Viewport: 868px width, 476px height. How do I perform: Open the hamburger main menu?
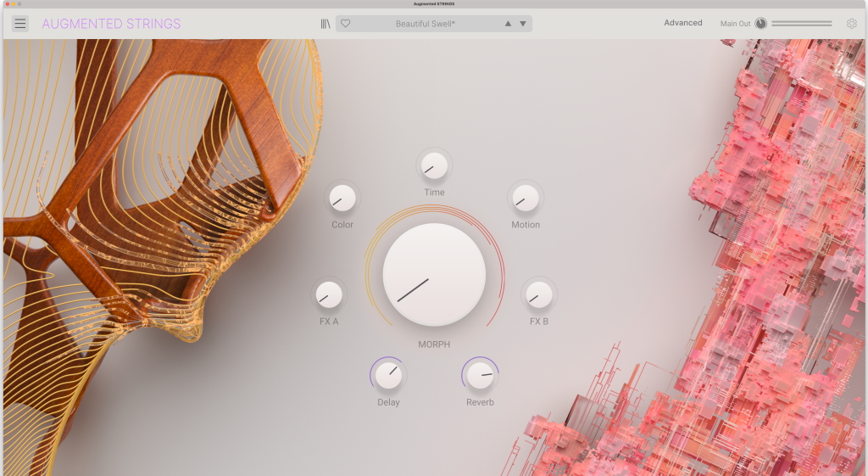20,23
